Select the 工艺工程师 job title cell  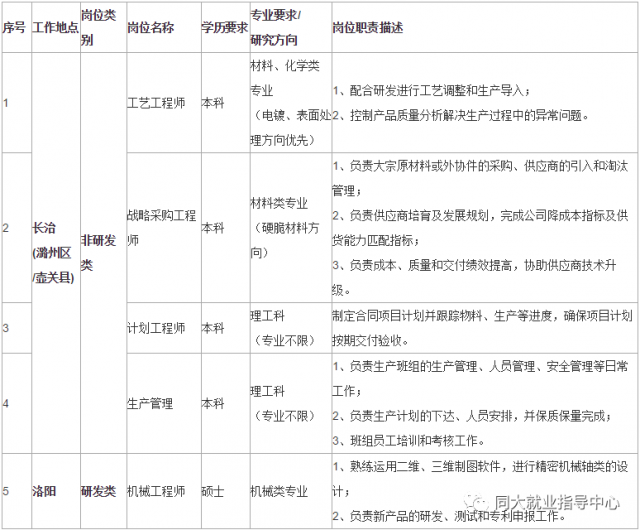[x=156, y=103]
